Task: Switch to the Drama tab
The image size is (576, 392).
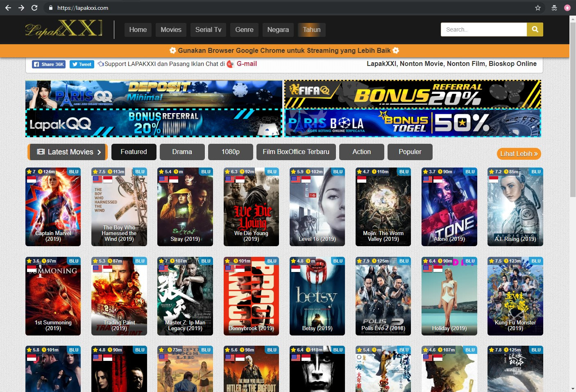Action: tap(182, 152)
